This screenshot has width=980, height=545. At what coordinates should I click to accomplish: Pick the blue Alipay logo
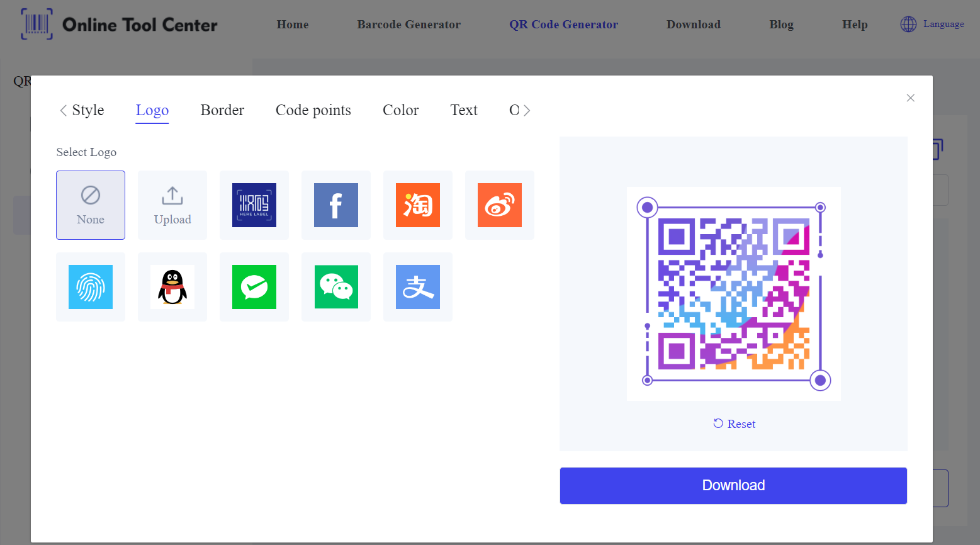pyautogui.click(x=418, y=287)
